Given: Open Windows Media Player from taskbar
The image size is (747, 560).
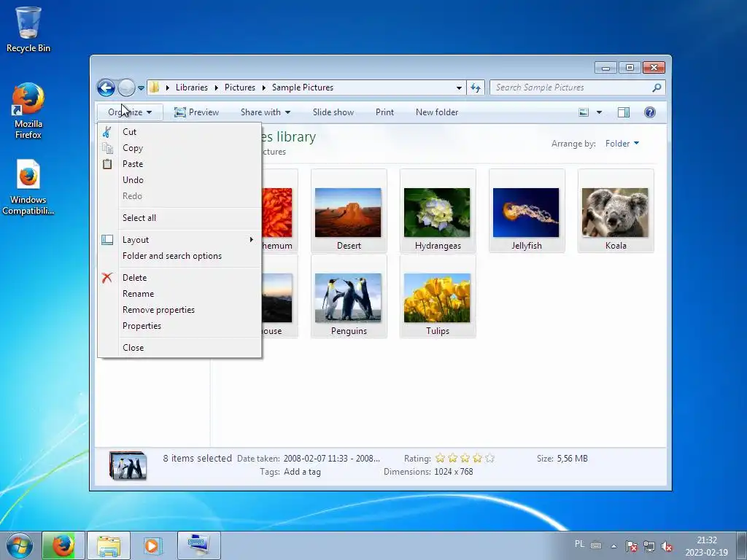Looking at the screenshot, I should (x=152, y=545).
